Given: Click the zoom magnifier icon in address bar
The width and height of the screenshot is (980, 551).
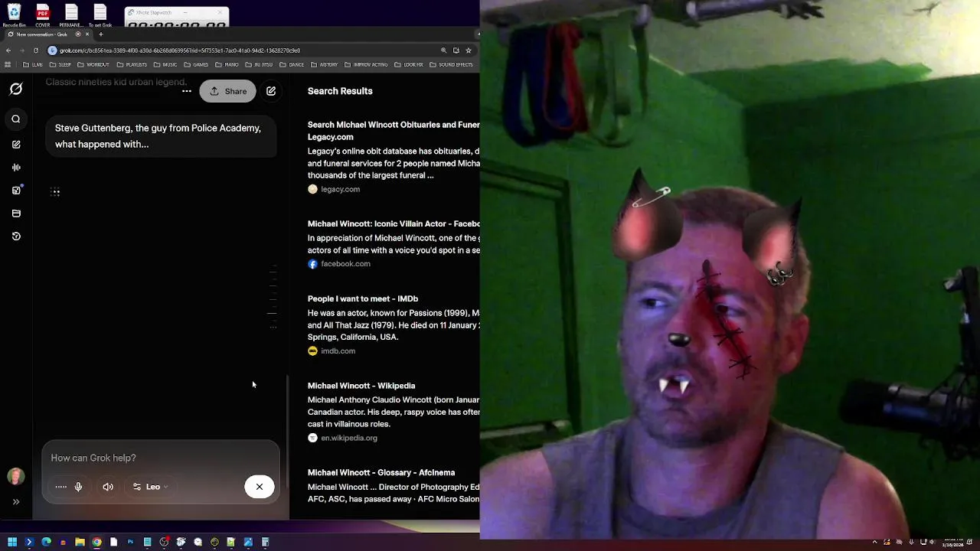Looking at the screenshot, I should tap(443, 51).
